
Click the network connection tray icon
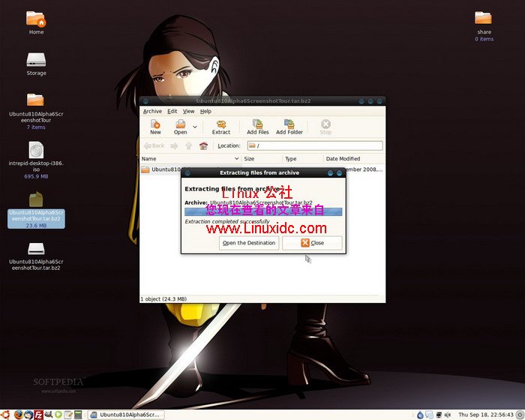tap(439, 415)
